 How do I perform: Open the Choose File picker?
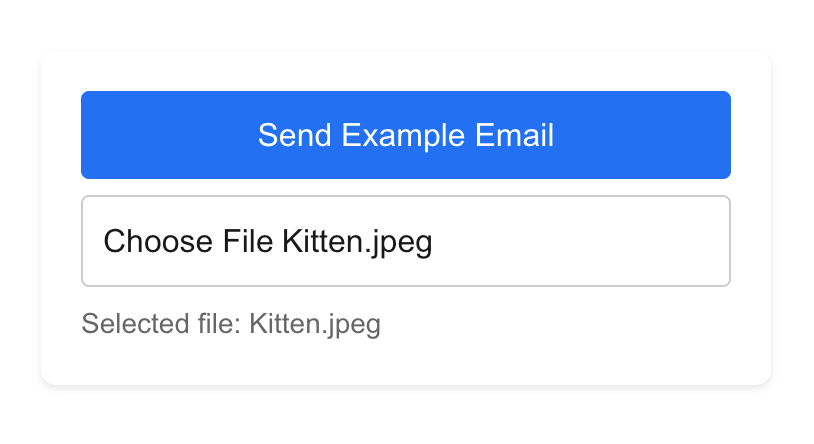(x=190, y=242)
